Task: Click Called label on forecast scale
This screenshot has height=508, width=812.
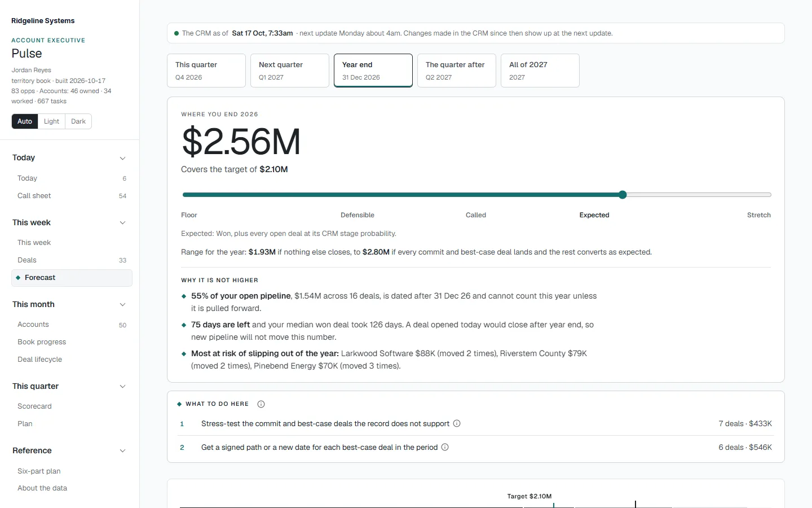Action: click(476, 215)
